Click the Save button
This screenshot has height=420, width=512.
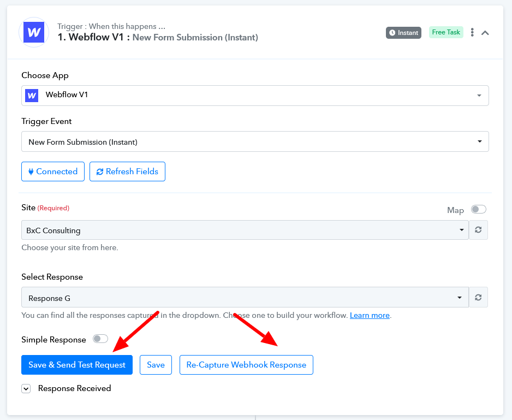click(156, 365)
